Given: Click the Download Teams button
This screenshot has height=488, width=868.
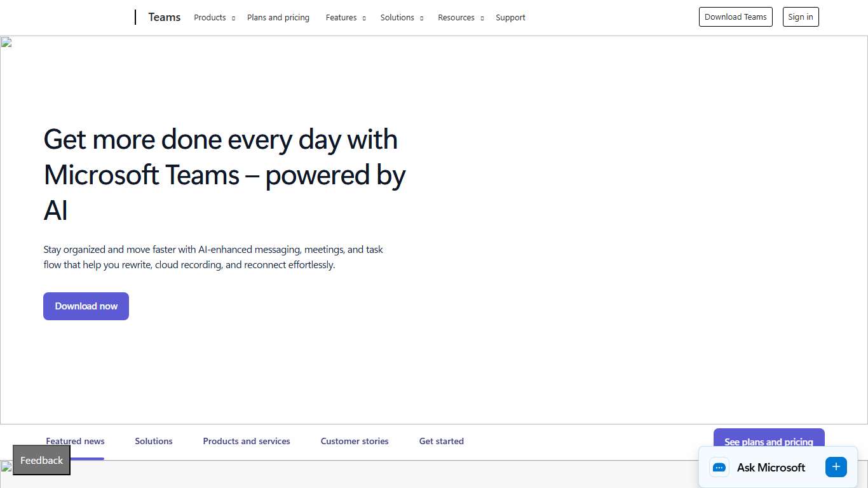Looking at the screenshot, I should 735,17.
